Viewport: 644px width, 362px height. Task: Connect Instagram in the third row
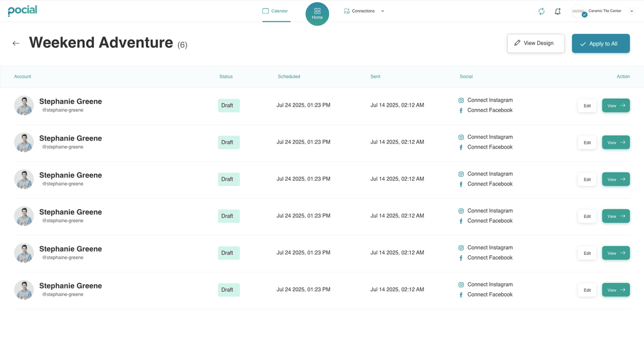(485, 174)
